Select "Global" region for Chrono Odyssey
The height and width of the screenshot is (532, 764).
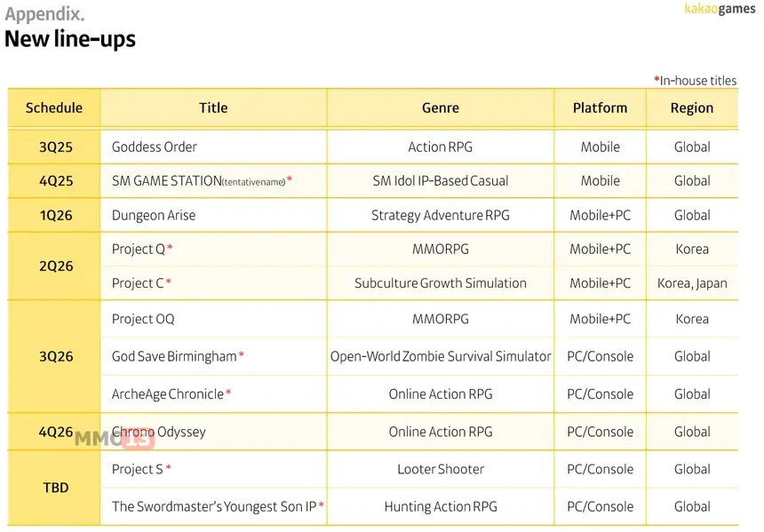pyautogui.click(x=692, y=432)
